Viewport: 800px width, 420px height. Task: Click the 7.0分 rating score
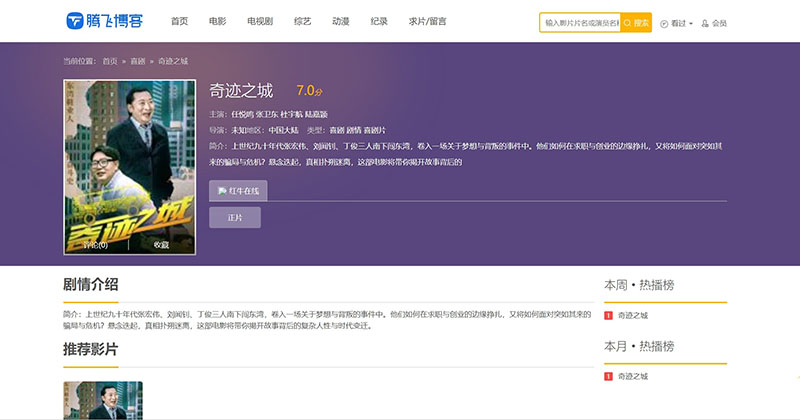[x=310, y=91]
